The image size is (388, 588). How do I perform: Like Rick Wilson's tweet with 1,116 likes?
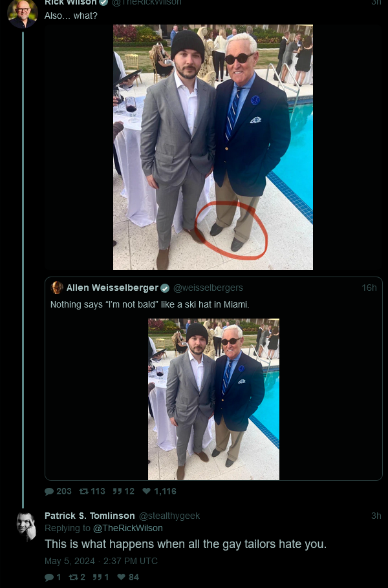147,491
